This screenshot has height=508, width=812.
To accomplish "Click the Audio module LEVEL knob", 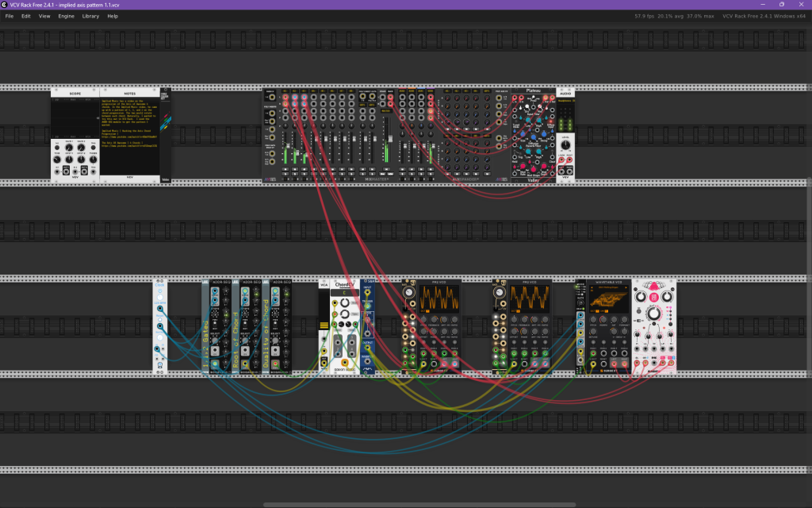I will (565, 144).
